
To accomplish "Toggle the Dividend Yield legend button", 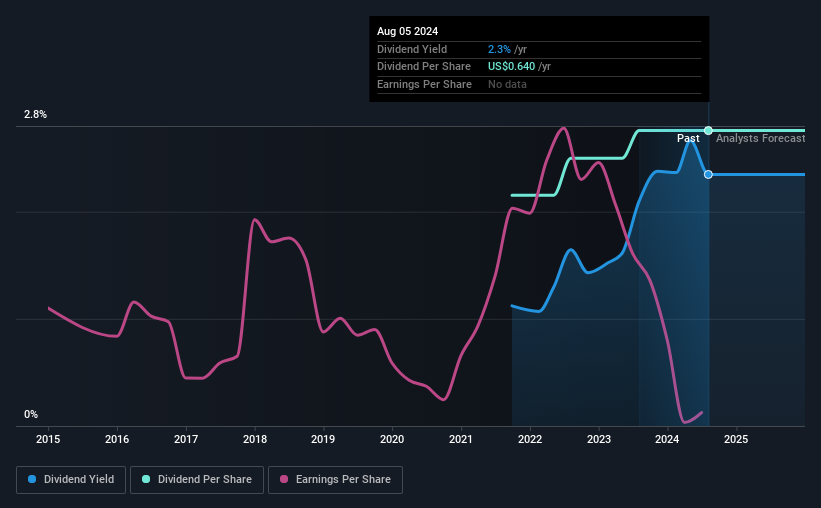I will pos(71,480).
